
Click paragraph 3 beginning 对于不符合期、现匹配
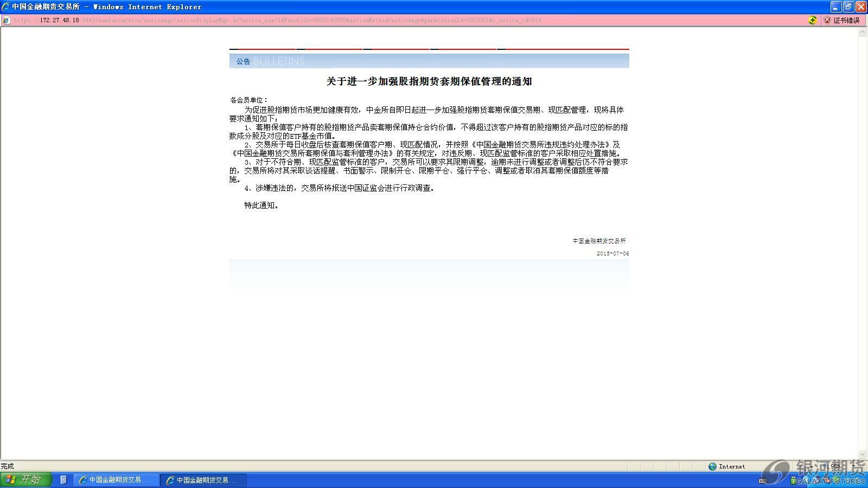(x=429, y=170)
